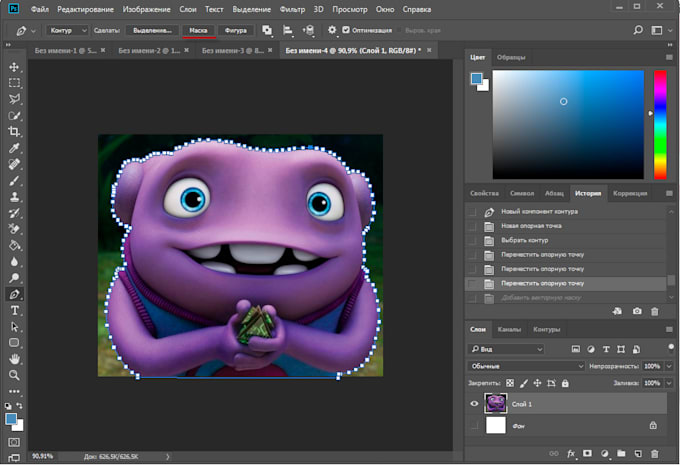Open Color panel flyout menu
Screen dimensions: 680x465
coord(669,57)
